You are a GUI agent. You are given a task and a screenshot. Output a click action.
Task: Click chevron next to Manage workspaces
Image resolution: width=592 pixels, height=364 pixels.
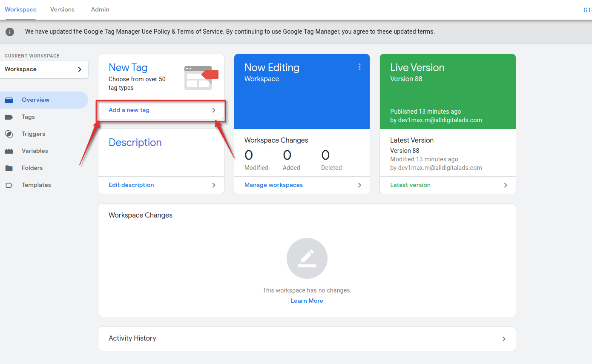click(x=359, y=185)
